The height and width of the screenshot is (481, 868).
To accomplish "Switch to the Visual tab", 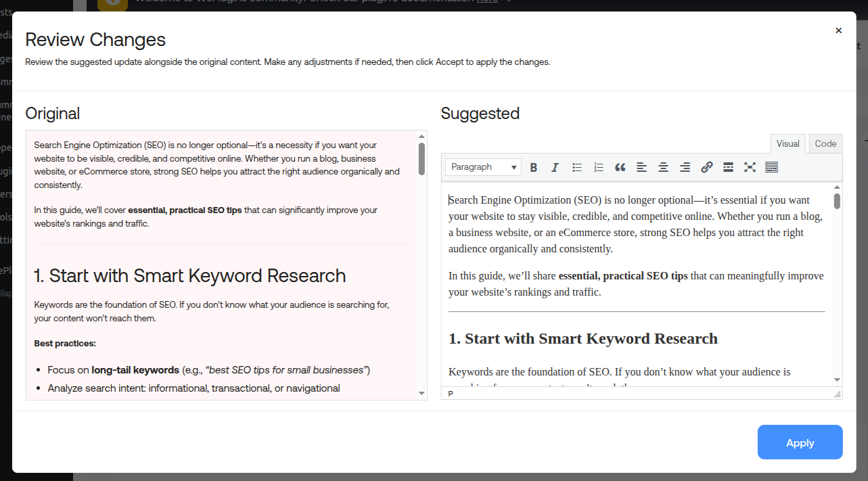I will [x=787, y=143].
